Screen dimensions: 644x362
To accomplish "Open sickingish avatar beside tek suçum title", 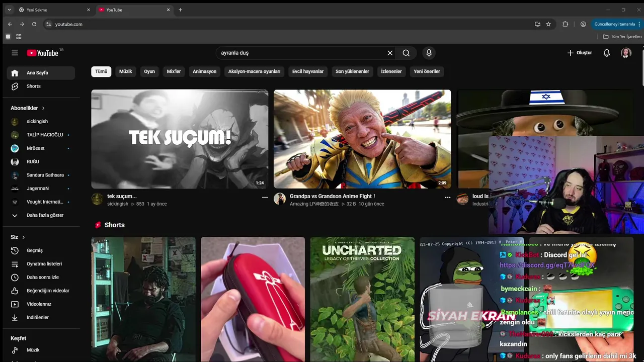I will pyautogui.click(x=97, y=199).
